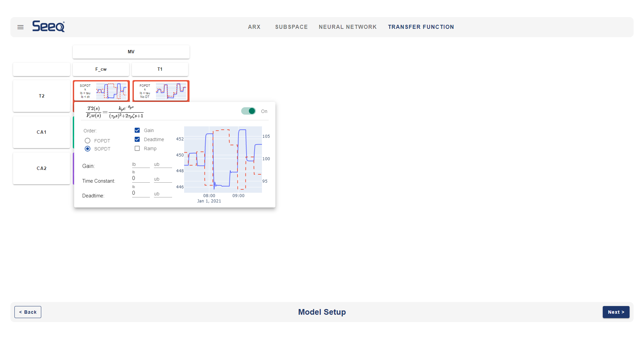Select the SOPDT order radio button
This screenshot has height=362, width=644.
tap(88, 149)
